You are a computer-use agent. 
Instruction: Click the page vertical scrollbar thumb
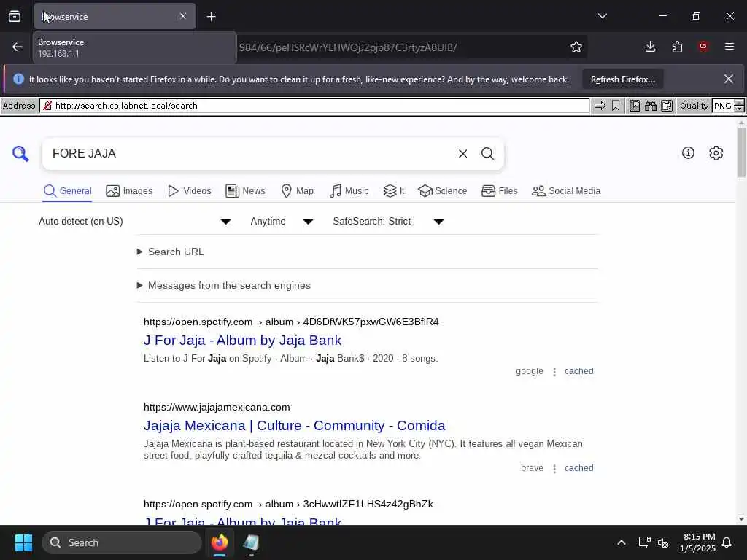pos(741,152)
